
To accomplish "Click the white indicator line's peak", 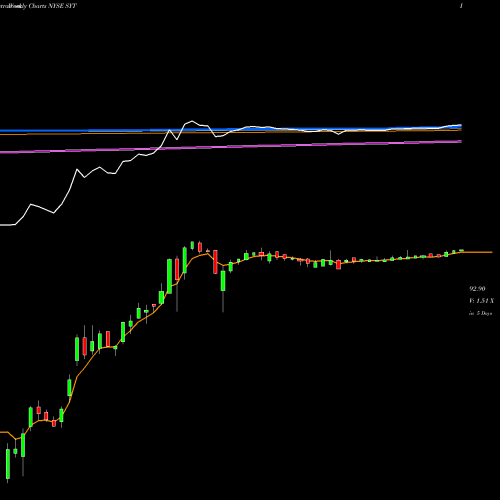I will tap(192, 121).
